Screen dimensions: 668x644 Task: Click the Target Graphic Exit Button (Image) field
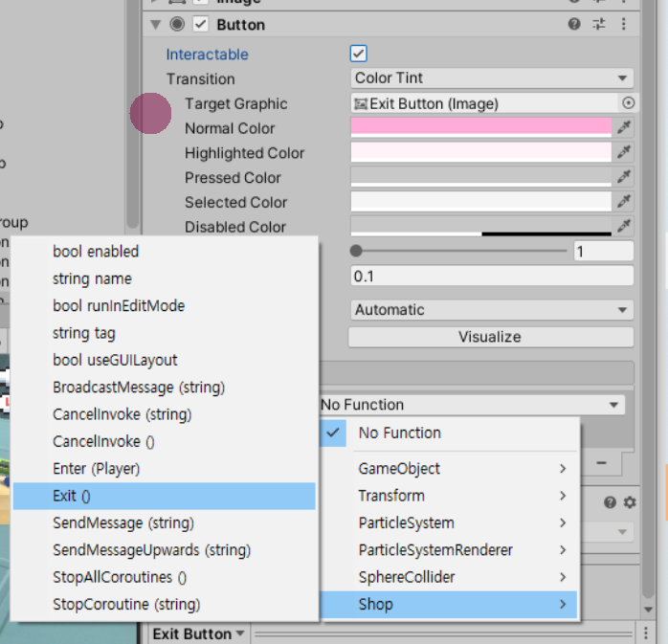pyautogui.click(x=484, y=103)
